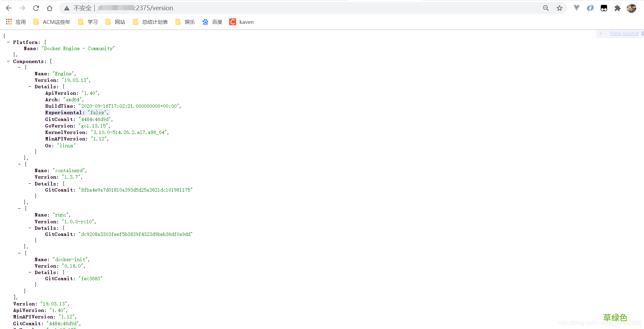644x329 pixels.
Task: Click the browser back arrow
Action: [9, 8]
